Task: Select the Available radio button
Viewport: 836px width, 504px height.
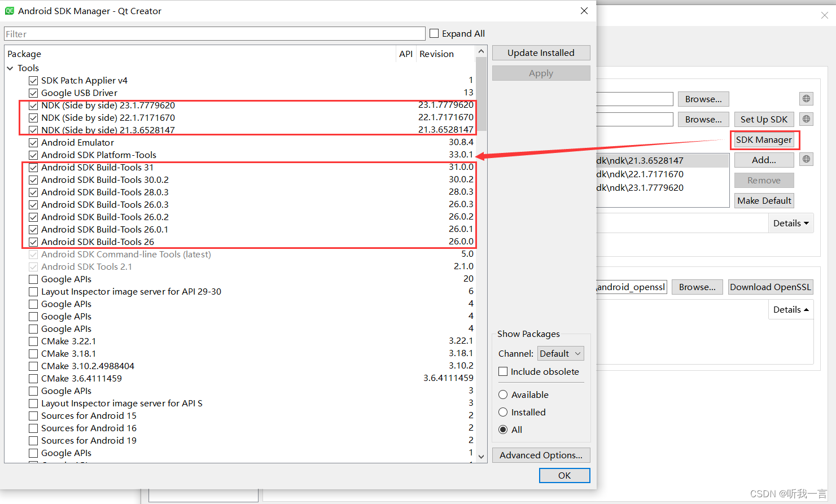Action: (x=503, y=395)
